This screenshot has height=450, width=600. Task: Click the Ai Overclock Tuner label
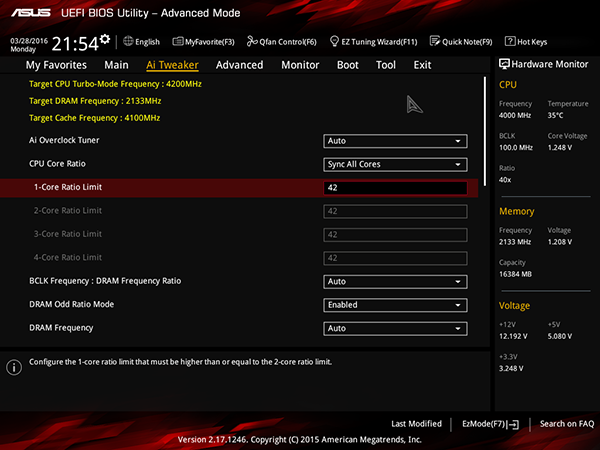[64, 140]
